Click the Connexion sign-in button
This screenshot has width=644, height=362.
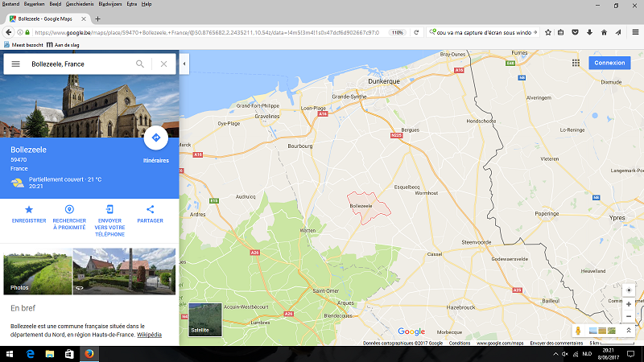[x=609, y=63]
